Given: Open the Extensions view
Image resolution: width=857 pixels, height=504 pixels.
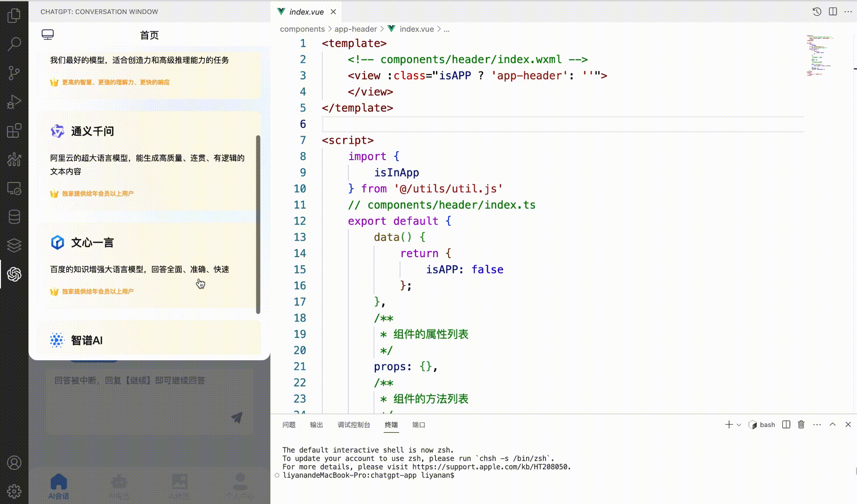Looking at the screenshot, I should (14, 131).
